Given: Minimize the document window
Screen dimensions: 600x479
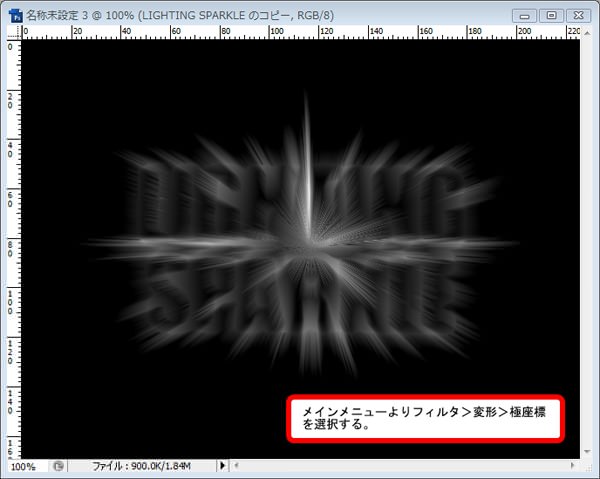Looking at the screenshot, I should pyautogui.click(x=525, y=16).
